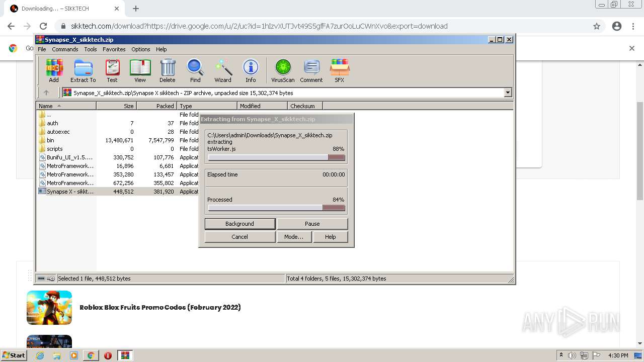Image resolution: width=644 pixels, height=362 pixels.
Task: Show hidden system tray icons
Action: (x=561, y=355)
